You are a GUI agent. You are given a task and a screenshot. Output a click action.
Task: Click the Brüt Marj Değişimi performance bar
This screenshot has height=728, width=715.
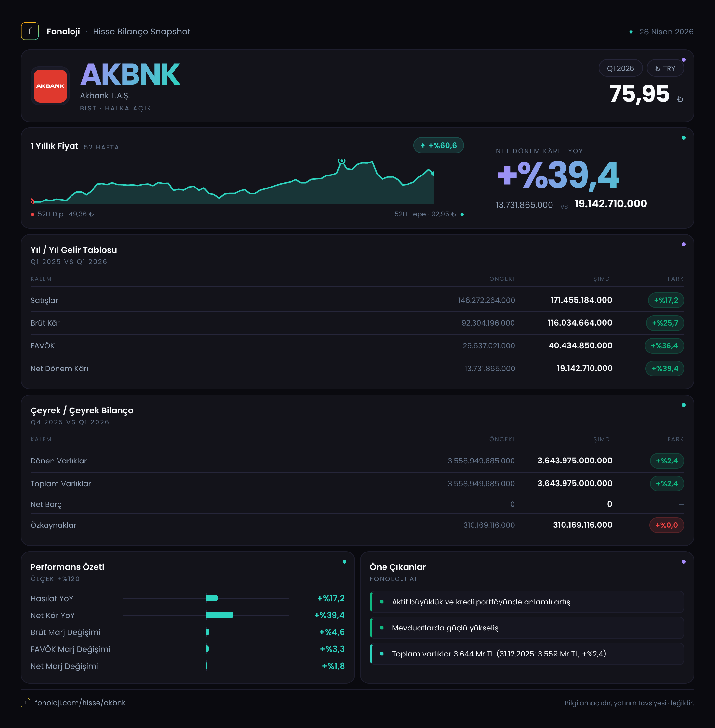[x=208, y=632]
